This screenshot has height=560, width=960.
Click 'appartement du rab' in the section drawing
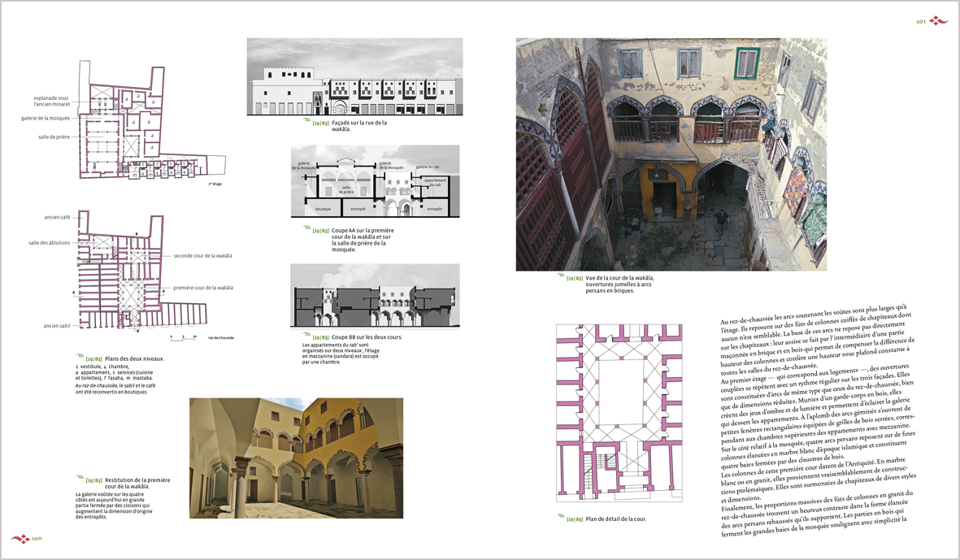[x=436, y=182]
